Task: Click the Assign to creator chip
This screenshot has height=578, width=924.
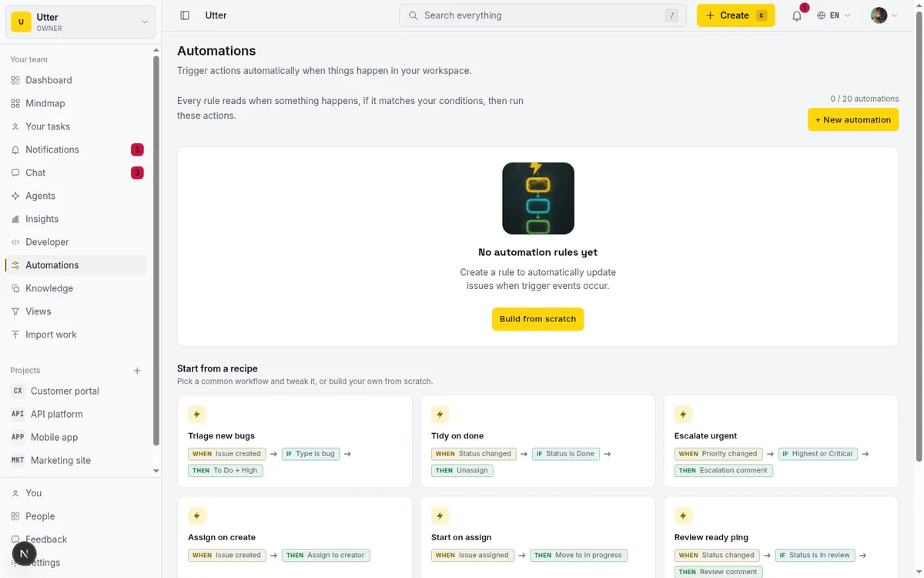Action: pyautogui.click(x=326, y=556)
